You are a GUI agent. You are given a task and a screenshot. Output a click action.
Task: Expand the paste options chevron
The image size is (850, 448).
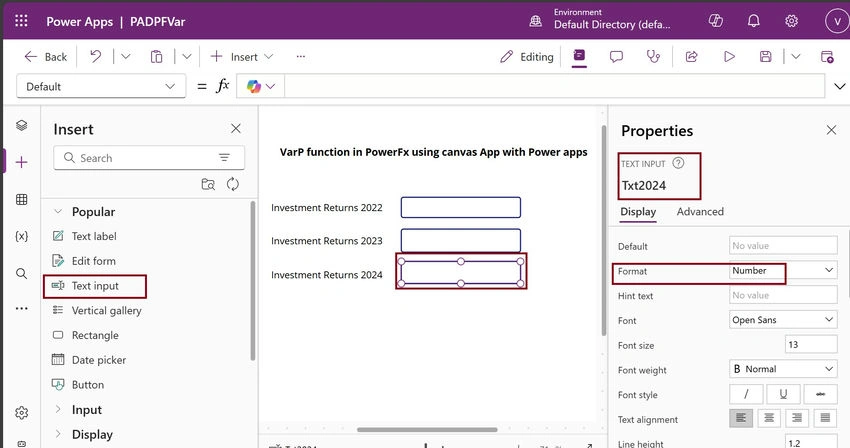click(x=186, y=56)
